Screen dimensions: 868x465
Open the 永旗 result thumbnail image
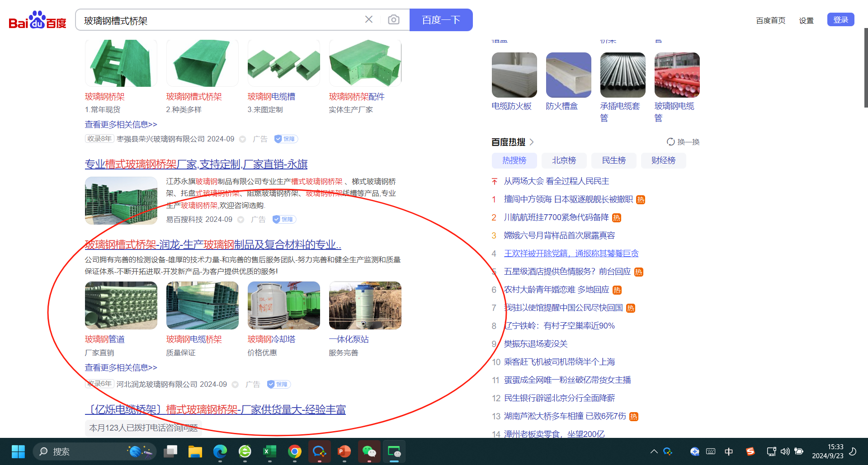(x=121, y=201)
